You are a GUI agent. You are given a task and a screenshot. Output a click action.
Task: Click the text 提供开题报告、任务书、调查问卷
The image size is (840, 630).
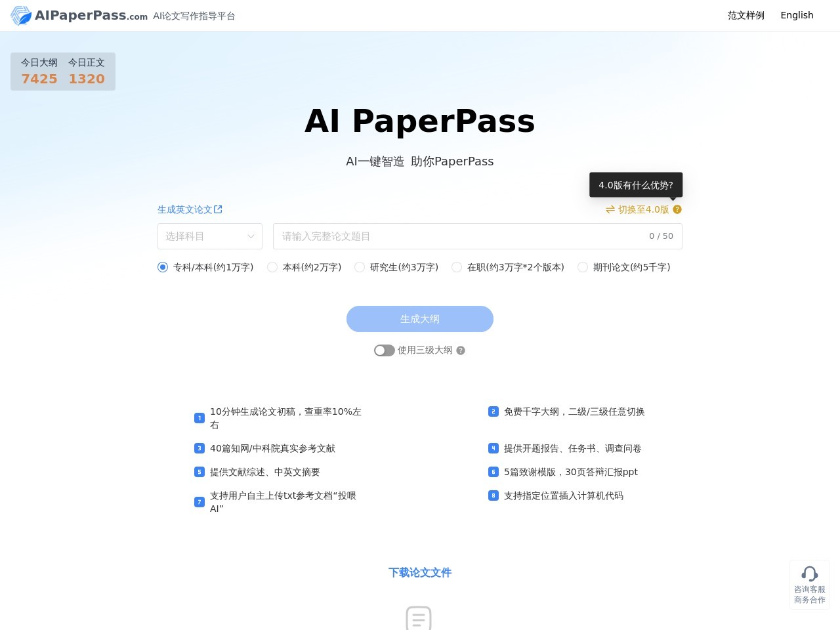coord(573,448)
